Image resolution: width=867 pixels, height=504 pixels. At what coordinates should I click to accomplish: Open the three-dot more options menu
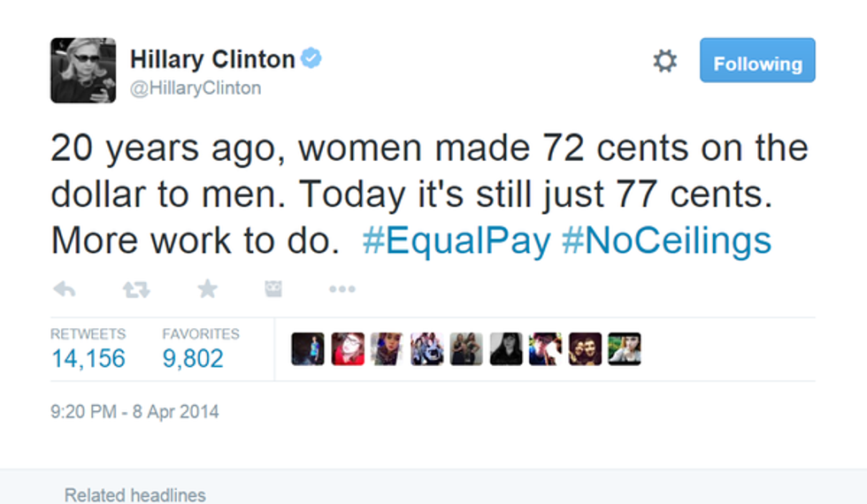[x=341, y=288]
